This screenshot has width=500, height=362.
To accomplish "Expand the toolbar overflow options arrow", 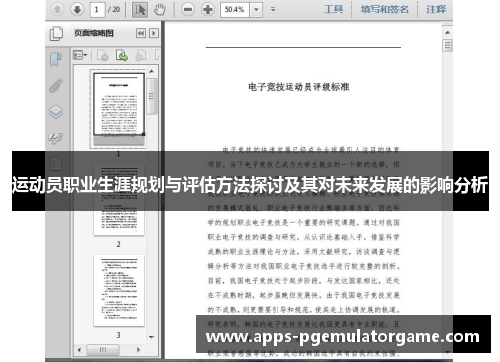I will pyautogui.click(x=273, y=10).
